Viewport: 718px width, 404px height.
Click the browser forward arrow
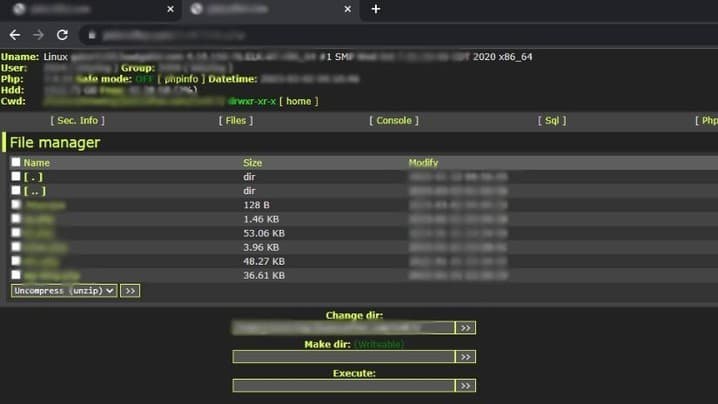tap(38, 35)
